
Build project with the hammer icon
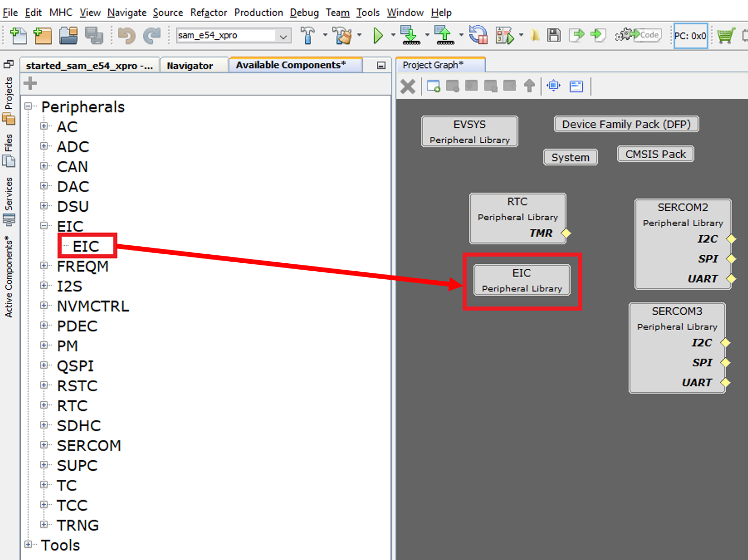click(x=307, y=36)
